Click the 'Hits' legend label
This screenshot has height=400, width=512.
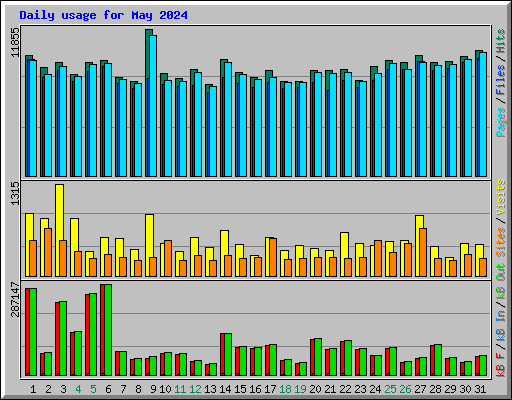[501, 41]
